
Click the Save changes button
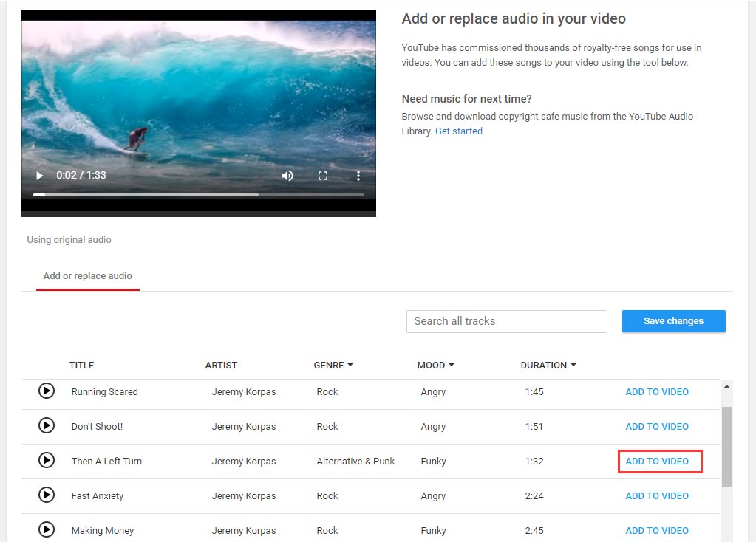pos(673,321)
